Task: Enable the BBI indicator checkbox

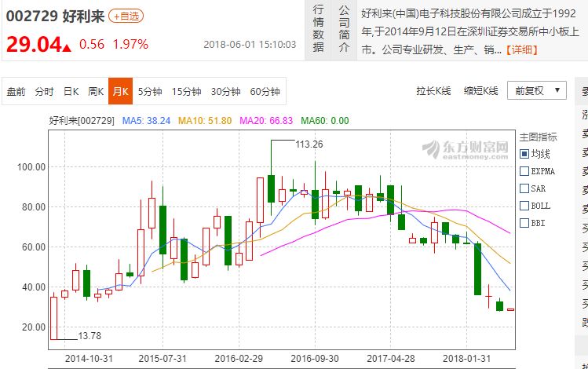Action: (x=524, y=223)
